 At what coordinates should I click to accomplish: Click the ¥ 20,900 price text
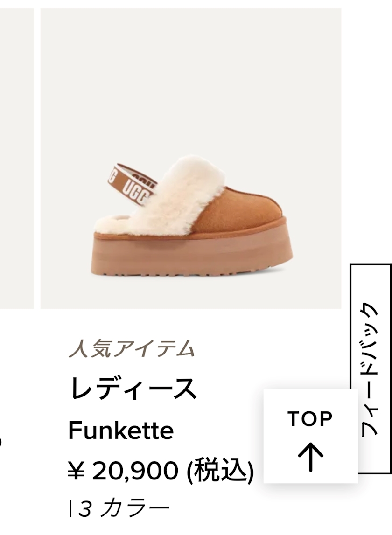pos(123,471)
